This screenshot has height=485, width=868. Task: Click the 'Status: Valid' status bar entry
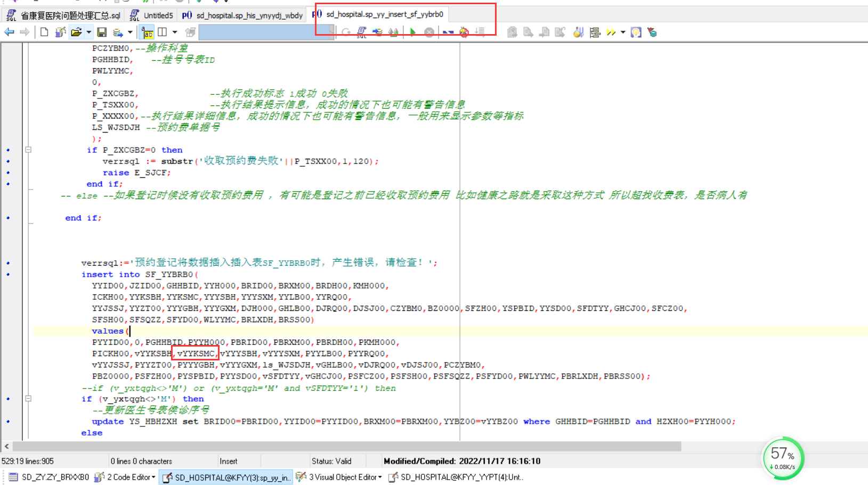(x=331, y=461)
